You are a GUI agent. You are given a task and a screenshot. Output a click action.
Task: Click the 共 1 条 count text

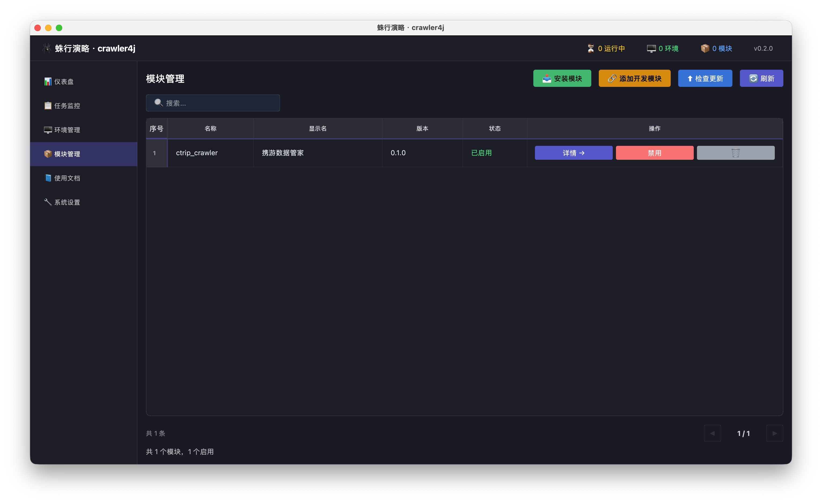click(x=156, y=433)
